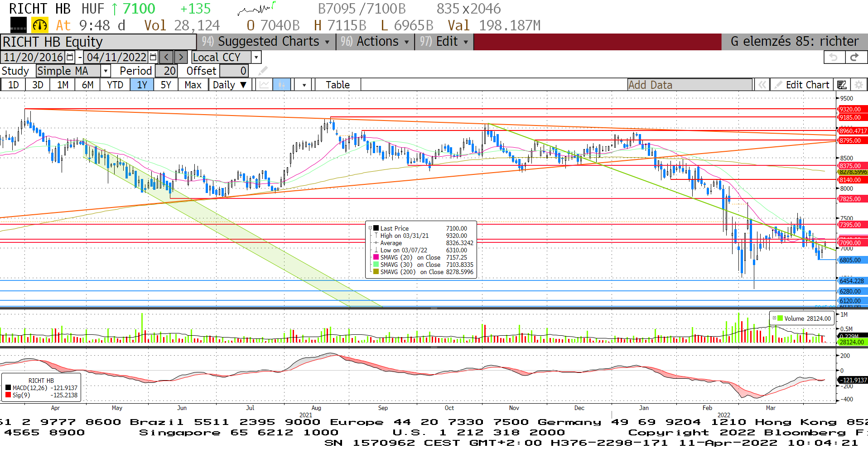Select the 1M range tab
Viewport: 868px width, 468px height.
[x=63, y=85]
